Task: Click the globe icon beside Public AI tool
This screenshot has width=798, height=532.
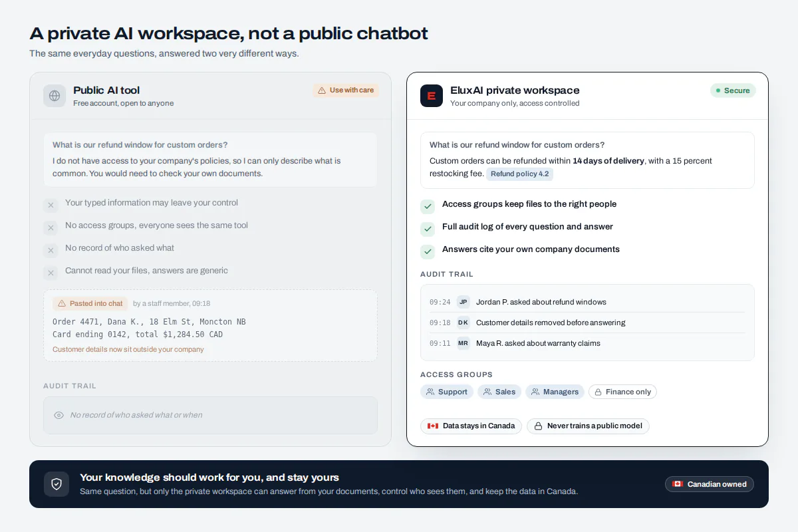Action: [x=55, y=96]
